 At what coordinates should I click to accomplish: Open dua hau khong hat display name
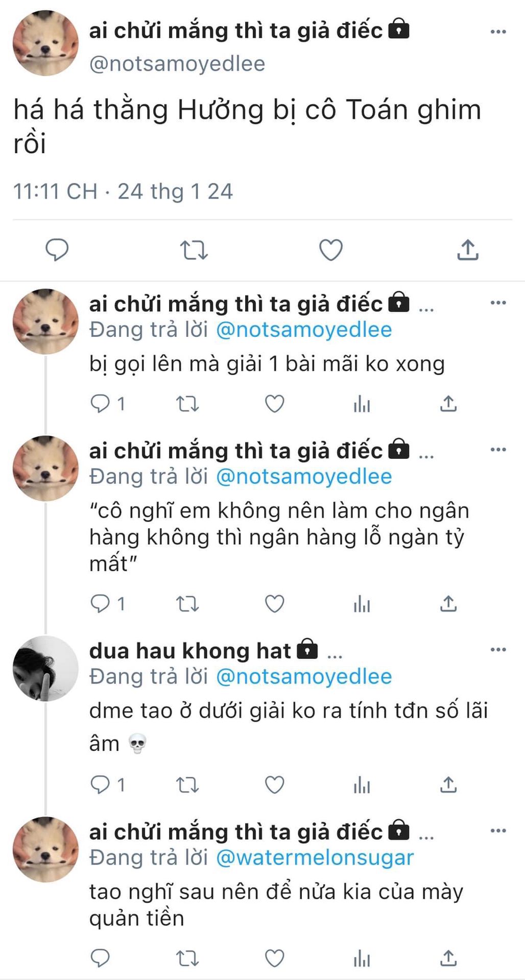point(190,651)
